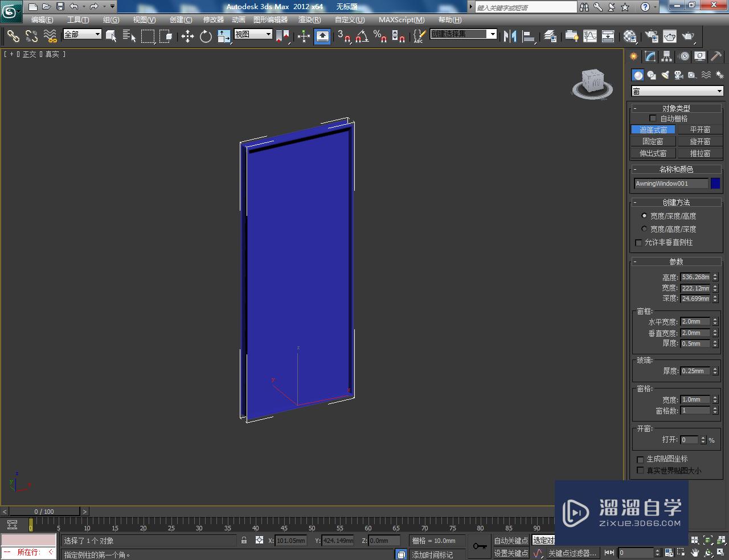The width and height of the screenshot is (729, 560).
Task: Open the MAXScript(M) menu
Action: click(402, 19)
